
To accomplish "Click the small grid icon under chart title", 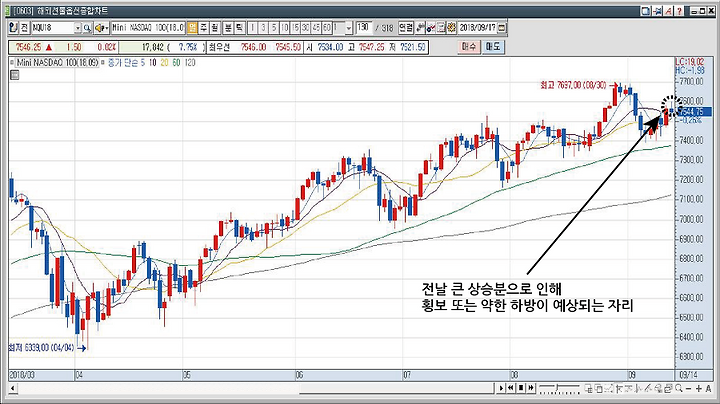I will 15,75.
